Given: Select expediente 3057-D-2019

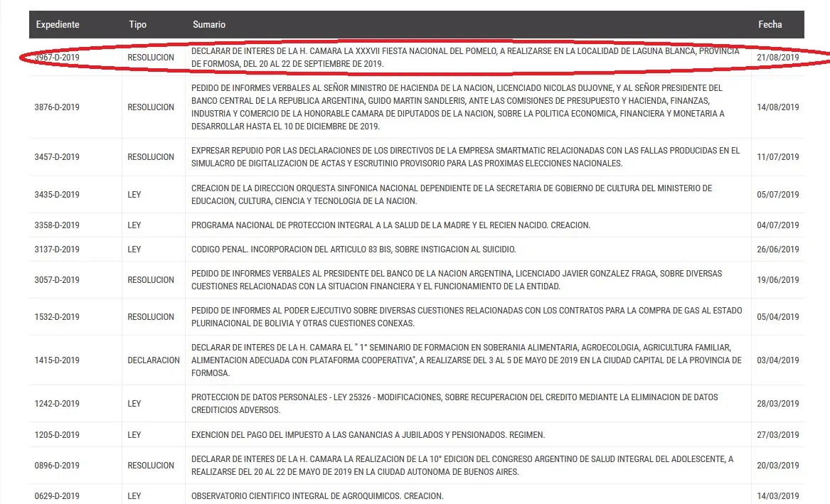Looking at the screenshot, I should pos(57,280).
